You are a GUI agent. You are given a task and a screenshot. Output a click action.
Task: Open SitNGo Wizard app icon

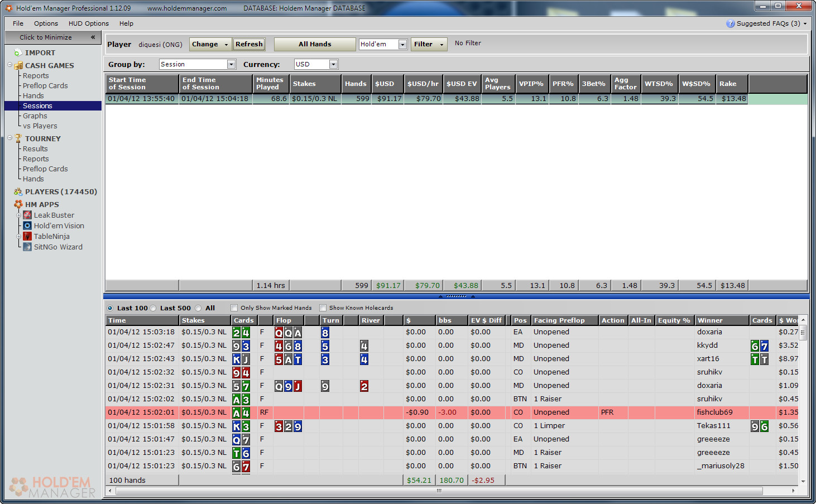pos(27,247)
